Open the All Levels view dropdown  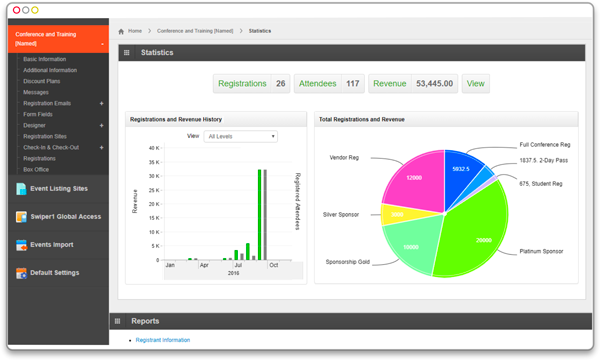[241, 137]
